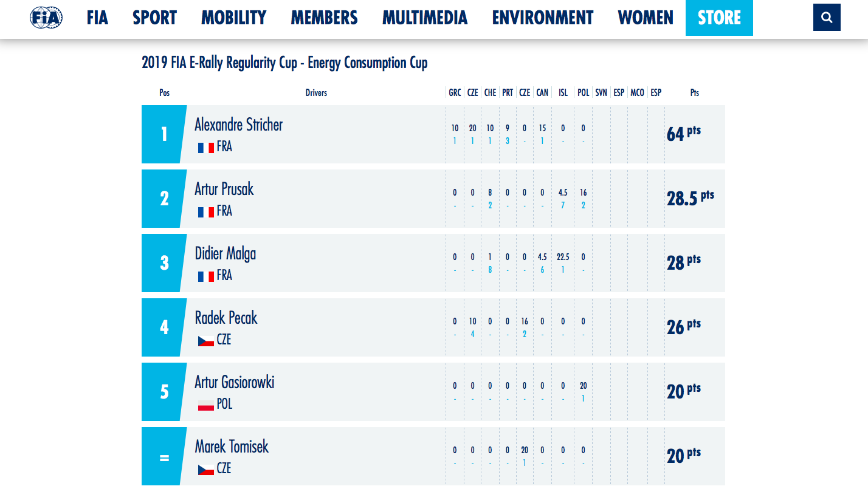Click the Pts column header

pos(695,93)
